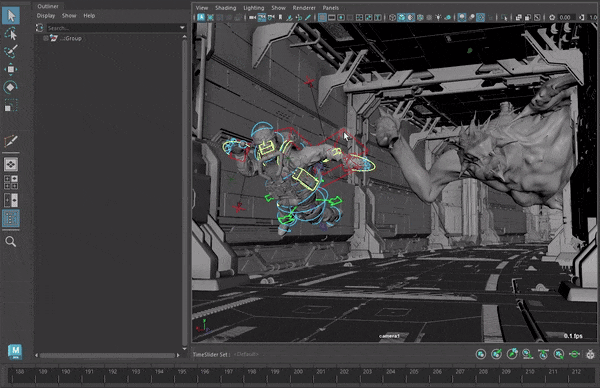
Task: Jump to frame 210 on the timeline
Action: click(x=530, y=372)
